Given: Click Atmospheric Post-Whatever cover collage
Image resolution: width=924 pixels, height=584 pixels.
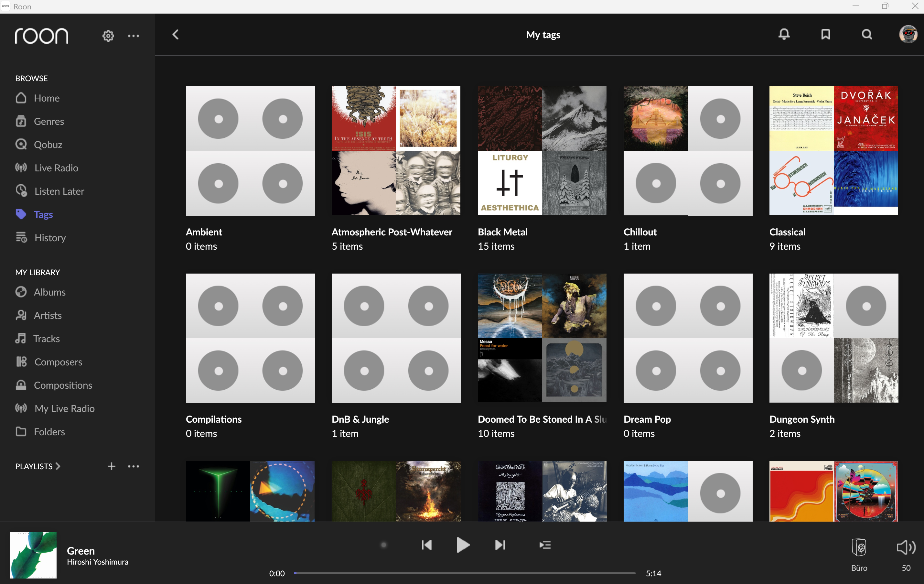Looking at the screenshot, I should click(x=396, y=151).
